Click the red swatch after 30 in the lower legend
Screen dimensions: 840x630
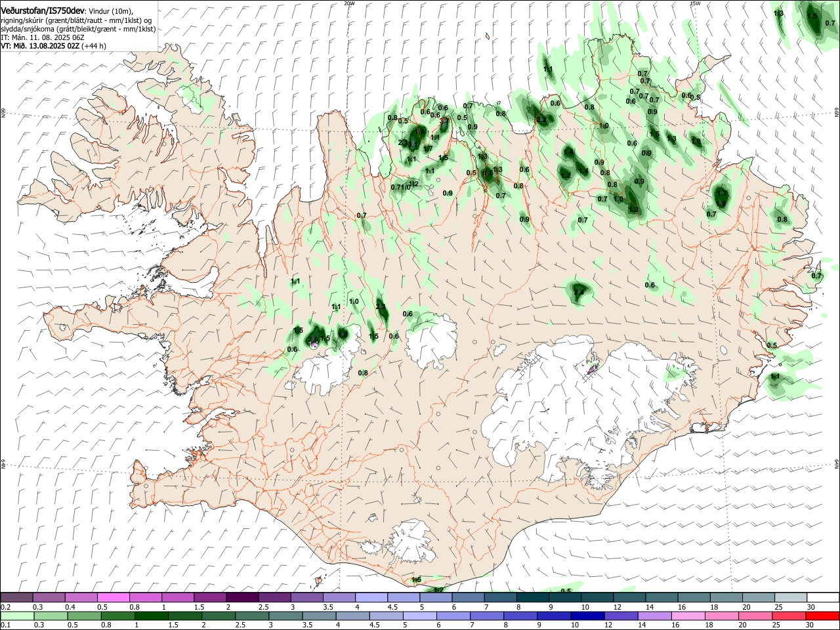click(822, 616)
